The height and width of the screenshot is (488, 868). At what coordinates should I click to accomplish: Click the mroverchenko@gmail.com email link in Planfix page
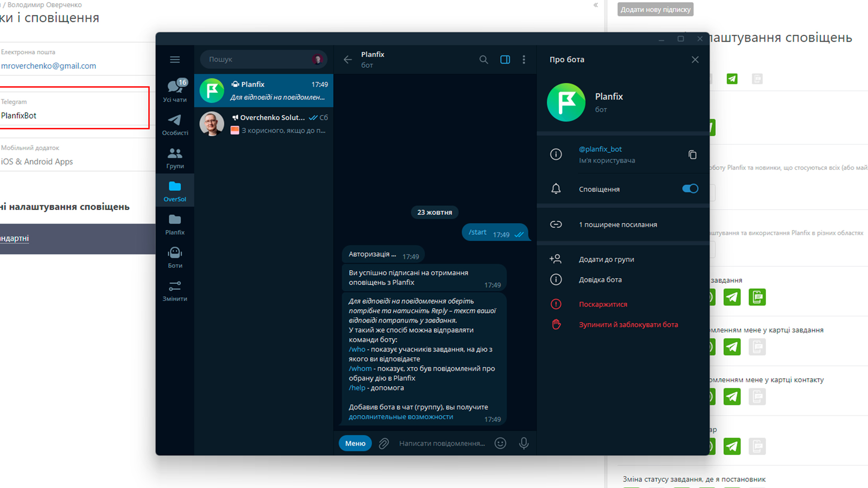tap(48, 66)
